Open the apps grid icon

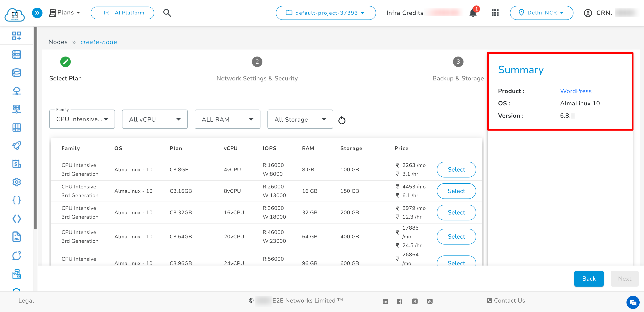pyautogui.click(x=495, y=13)
